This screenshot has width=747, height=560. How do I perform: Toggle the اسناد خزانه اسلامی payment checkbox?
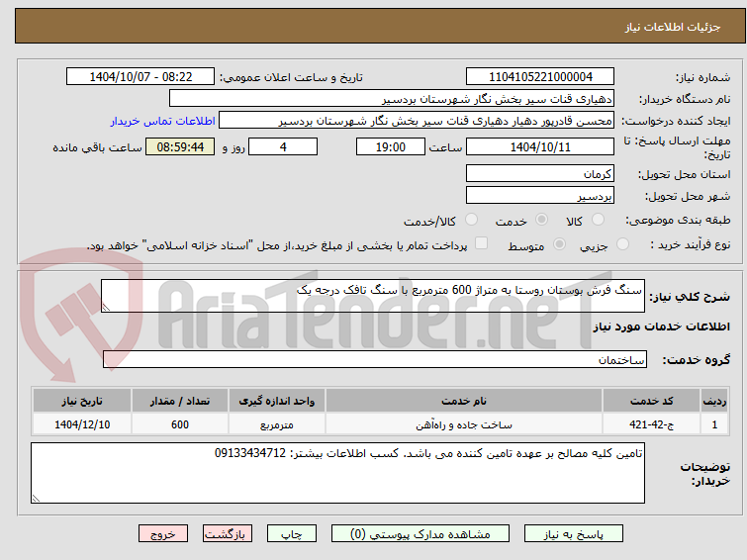point(481,243)
